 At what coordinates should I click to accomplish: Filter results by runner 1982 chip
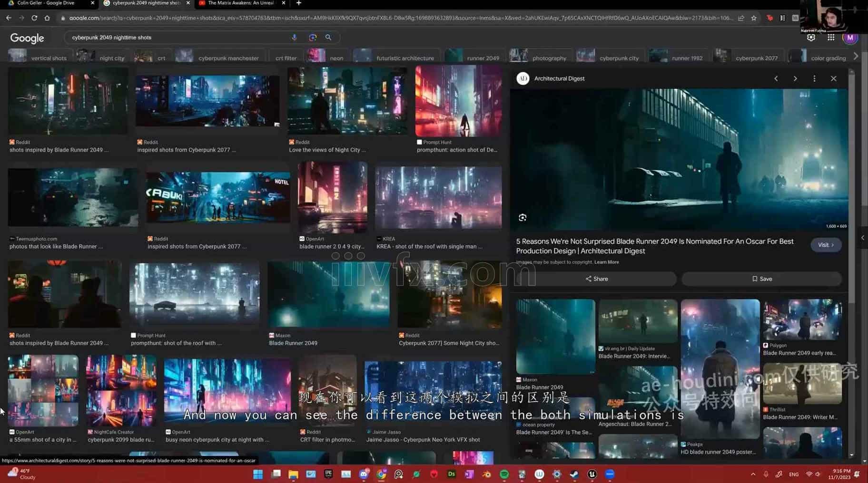(679, 58)
